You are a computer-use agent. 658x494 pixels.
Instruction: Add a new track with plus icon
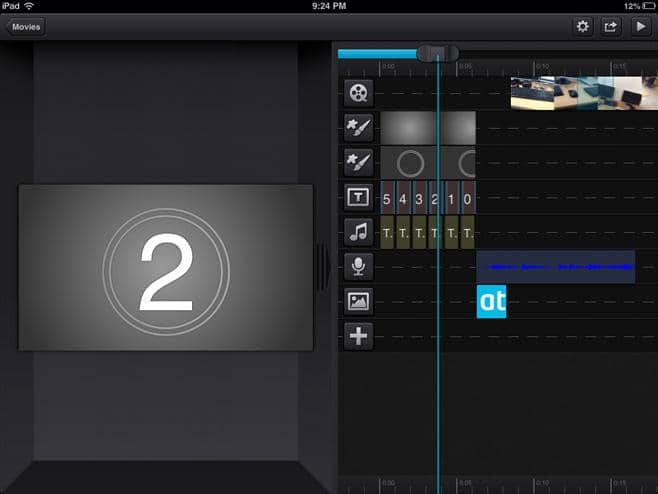click(x=358, y=336)
